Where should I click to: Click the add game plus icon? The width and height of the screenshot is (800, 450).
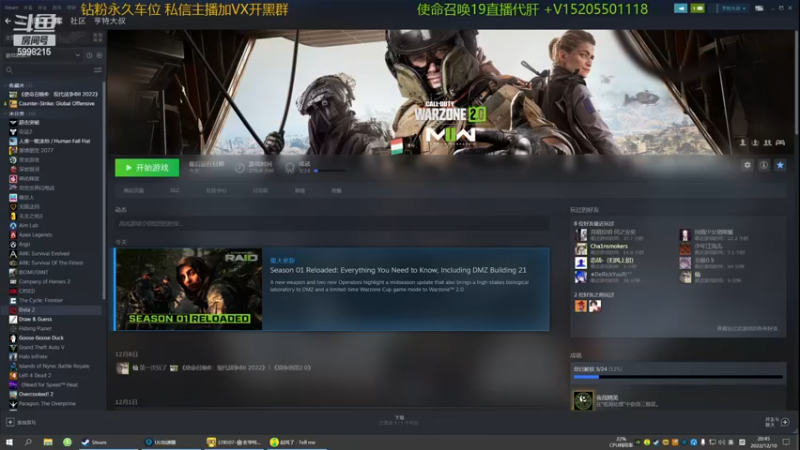click(10, 422)
